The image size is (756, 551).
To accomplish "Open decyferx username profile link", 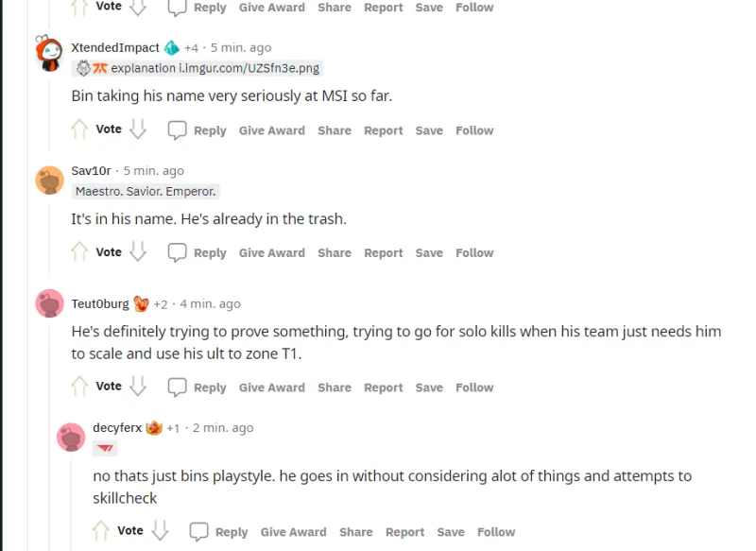I will click(x=117, y=428).
